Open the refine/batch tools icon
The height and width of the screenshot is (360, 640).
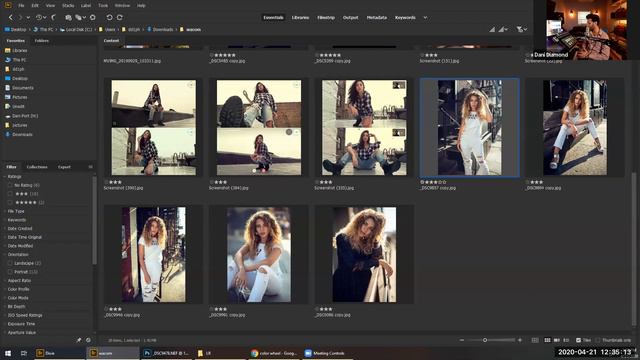point(80,18)
